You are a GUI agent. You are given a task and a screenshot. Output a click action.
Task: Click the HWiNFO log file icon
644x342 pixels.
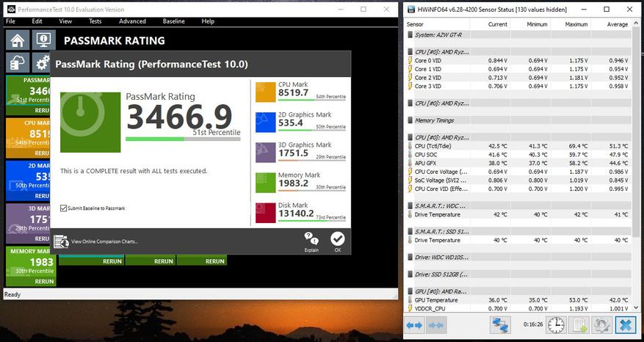[579, 325]
